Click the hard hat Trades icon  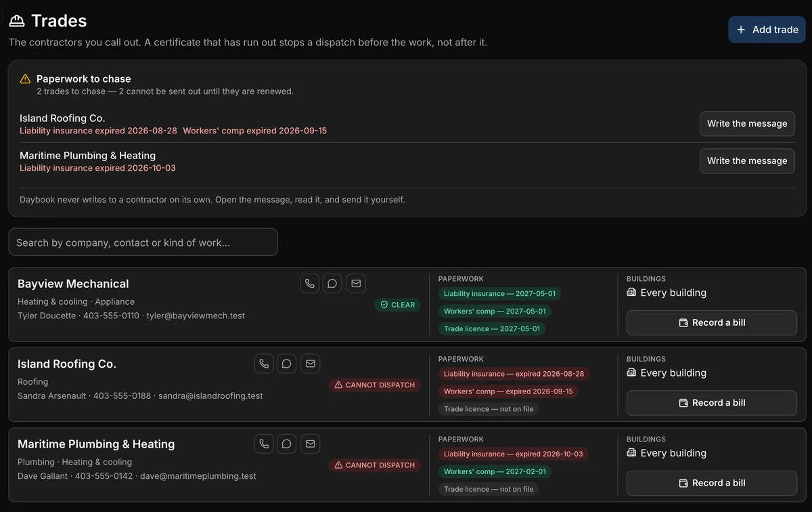(x=17, y=21)
